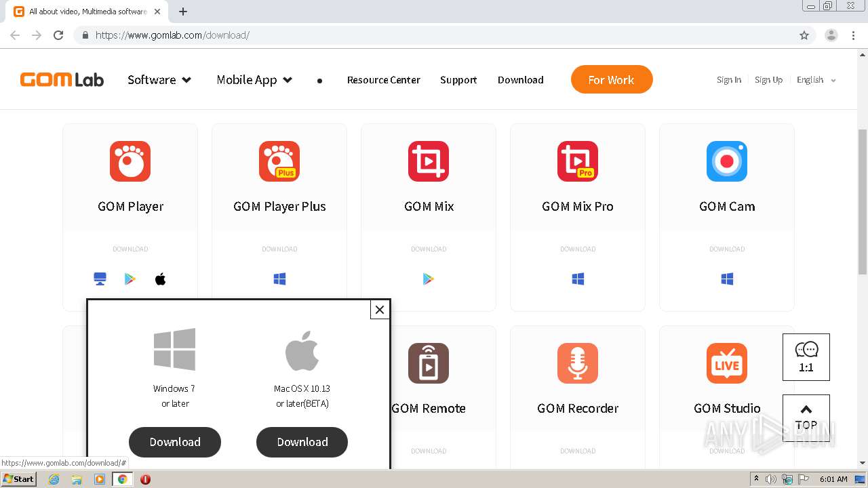This screenshot has height=488, width=868.
Task: Open the GOM Studio live icon
Action: click(727, 363)
